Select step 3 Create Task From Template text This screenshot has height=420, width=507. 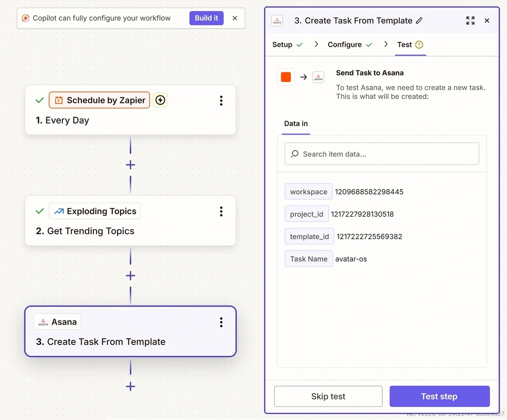(101, 342)
